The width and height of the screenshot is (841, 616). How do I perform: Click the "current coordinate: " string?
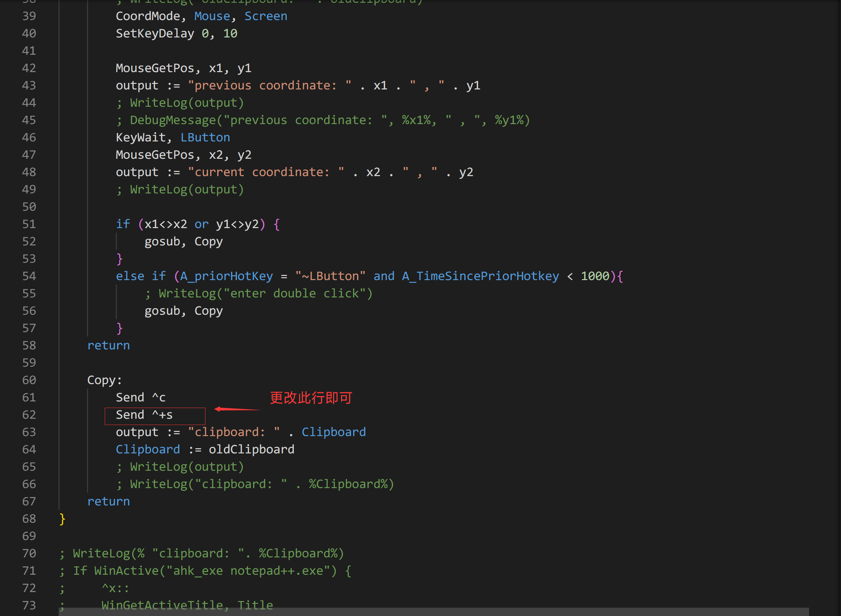click(266, 172)
